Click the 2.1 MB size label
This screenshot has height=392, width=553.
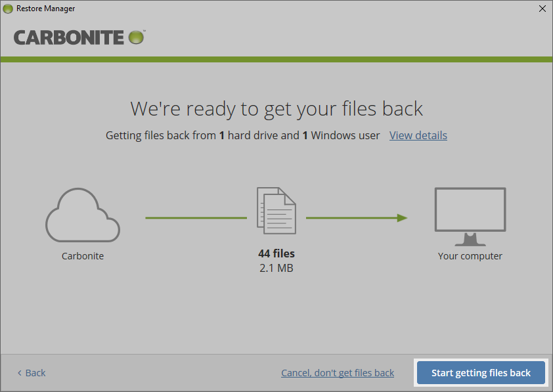coord(276,268)
